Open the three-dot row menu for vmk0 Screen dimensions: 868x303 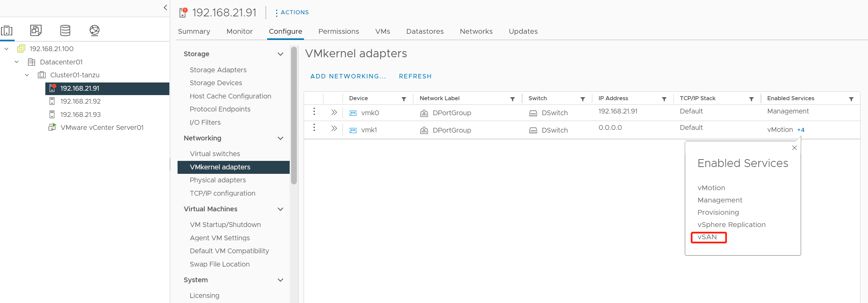[314, 111]
